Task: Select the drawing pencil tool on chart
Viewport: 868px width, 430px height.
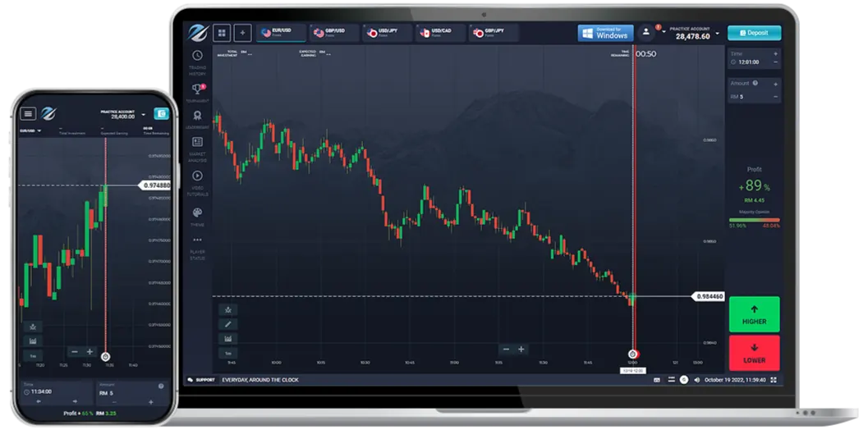Action: [x=228, y=324]
